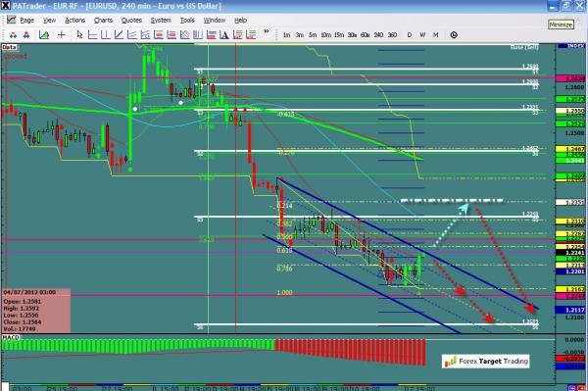Switch chart to 60m timeframe
The width and height of the screenshot is (588, 391).
point(365,35)
